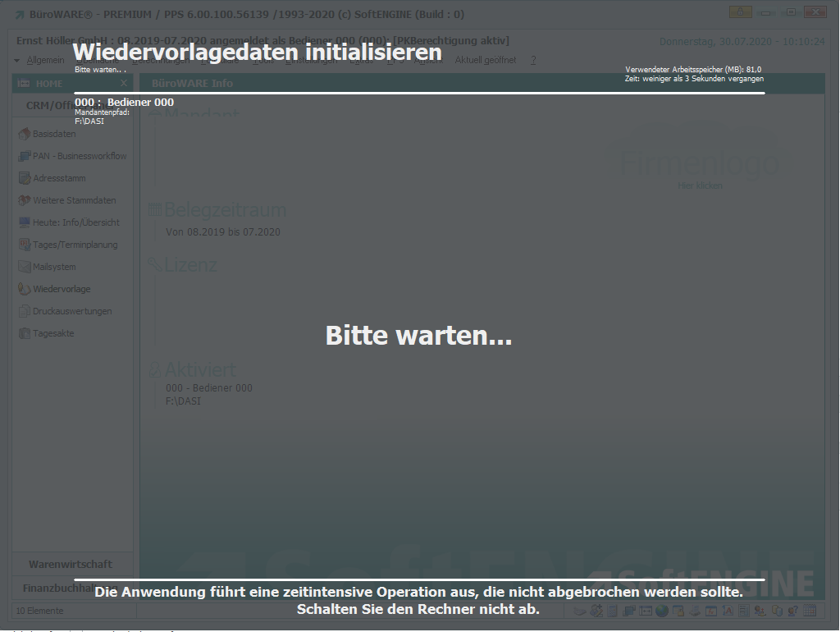Close the HOME panel with X
840x632 pixels.
point(124,84)
